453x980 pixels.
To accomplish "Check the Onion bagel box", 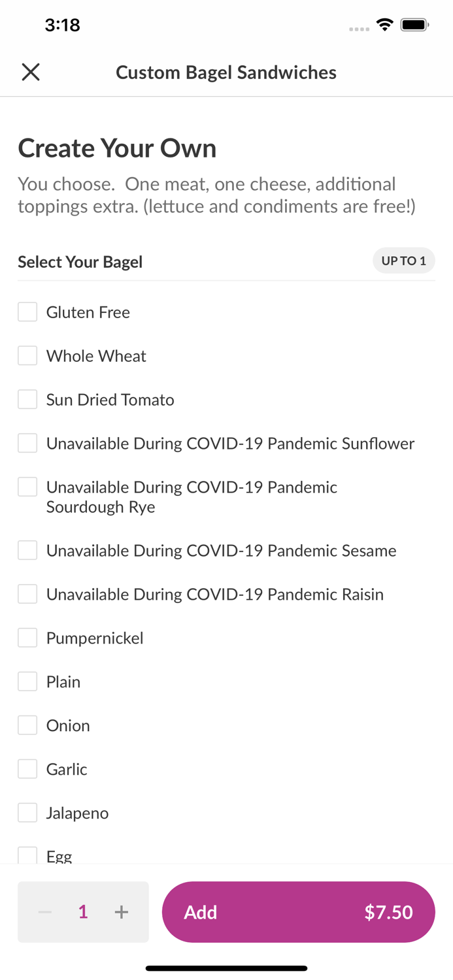I will [x=27, y=726].
